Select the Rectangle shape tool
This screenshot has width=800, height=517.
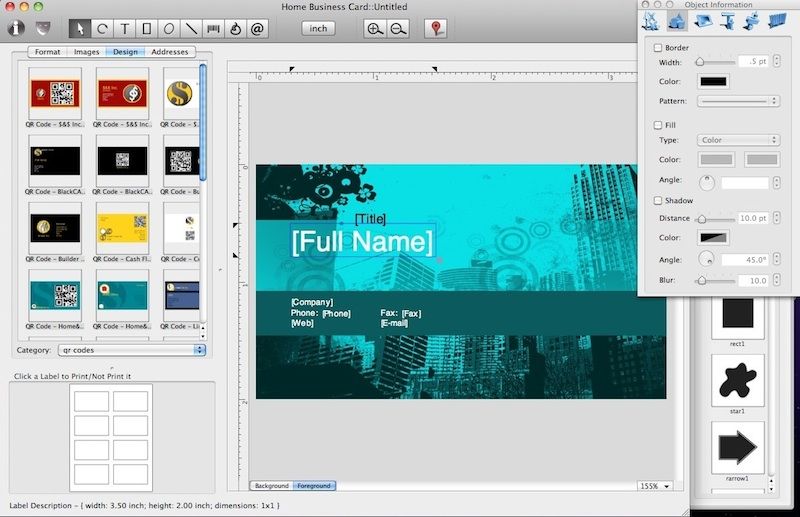tap(146, 29)
